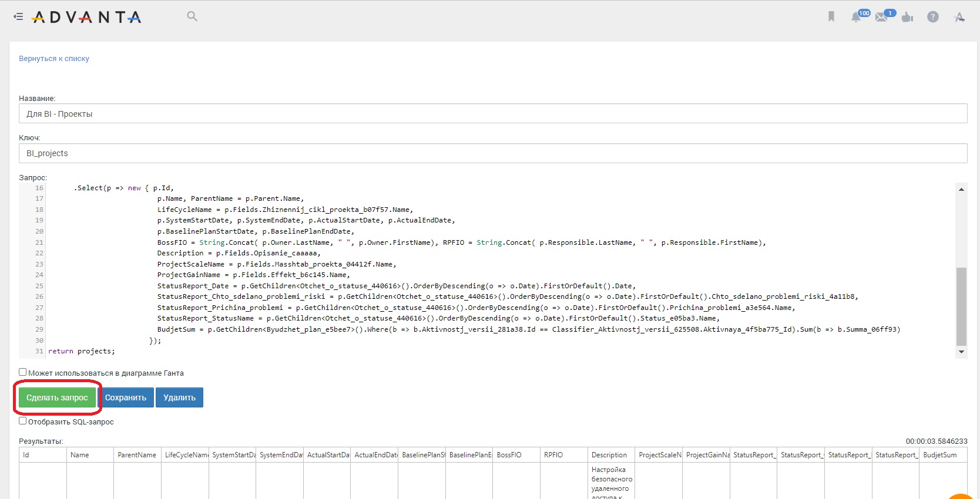Toggle display SQL query checkbox

pyautogui.click(x=22, y=421)
